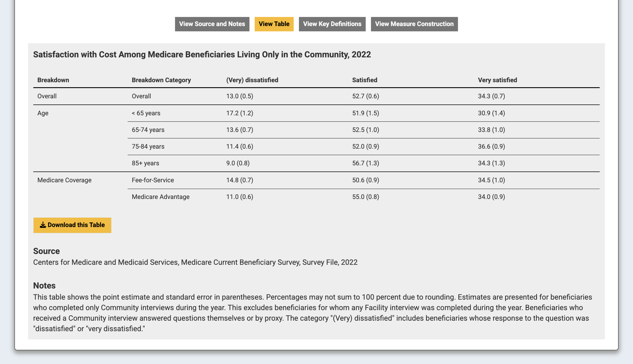Click the Very satisfied column header
Image resolution: width=633 pixels, height=364 pixels.
pos(497,80)
